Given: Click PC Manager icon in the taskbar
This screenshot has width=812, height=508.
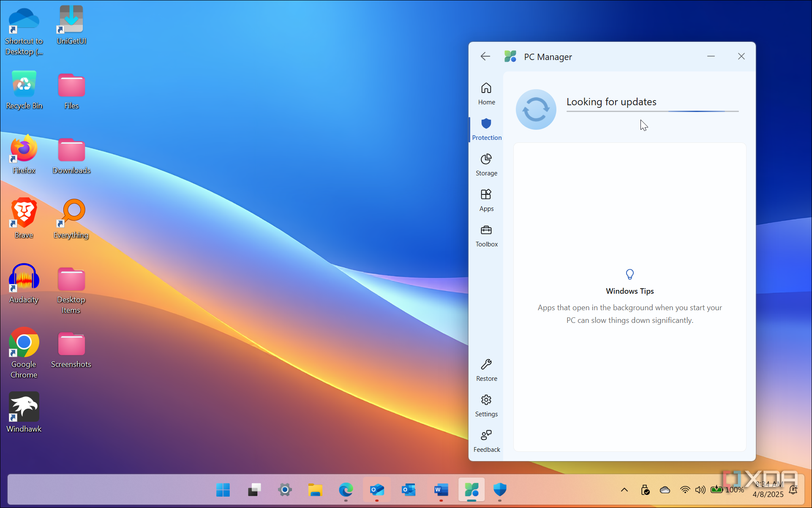Looking at the screenshot, I should click(x=471, y=490).
